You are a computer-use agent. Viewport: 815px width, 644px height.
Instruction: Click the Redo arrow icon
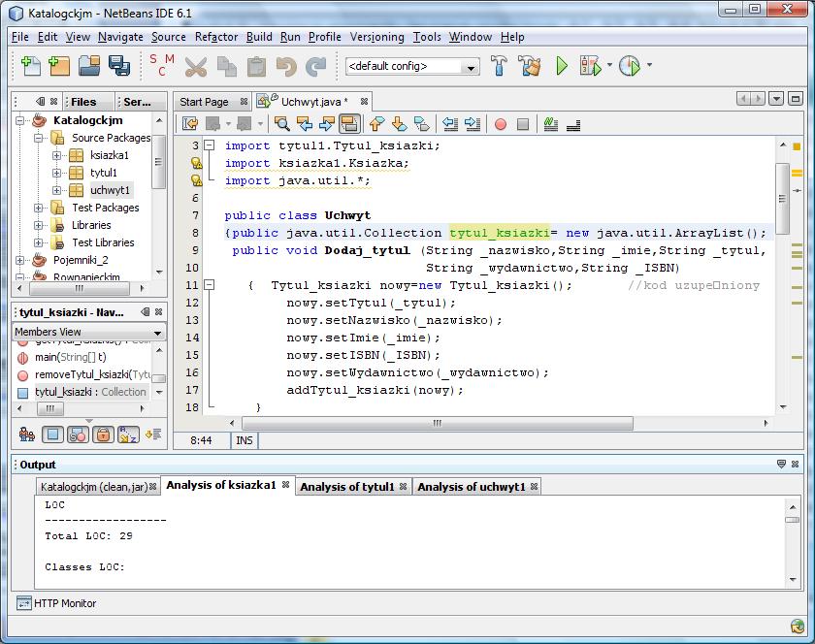coord(315,67)
